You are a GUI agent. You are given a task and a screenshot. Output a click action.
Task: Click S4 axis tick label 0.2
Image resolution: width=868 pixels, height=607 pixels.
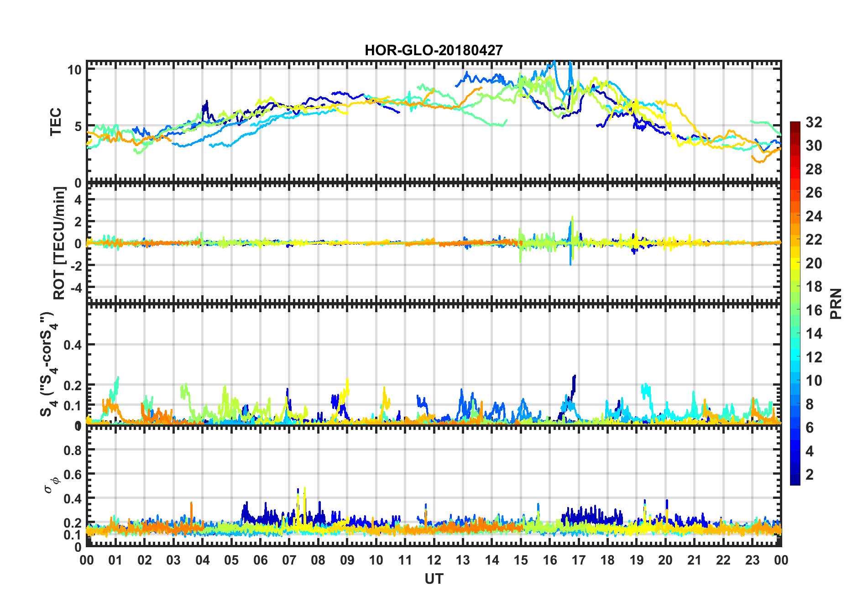73,385
